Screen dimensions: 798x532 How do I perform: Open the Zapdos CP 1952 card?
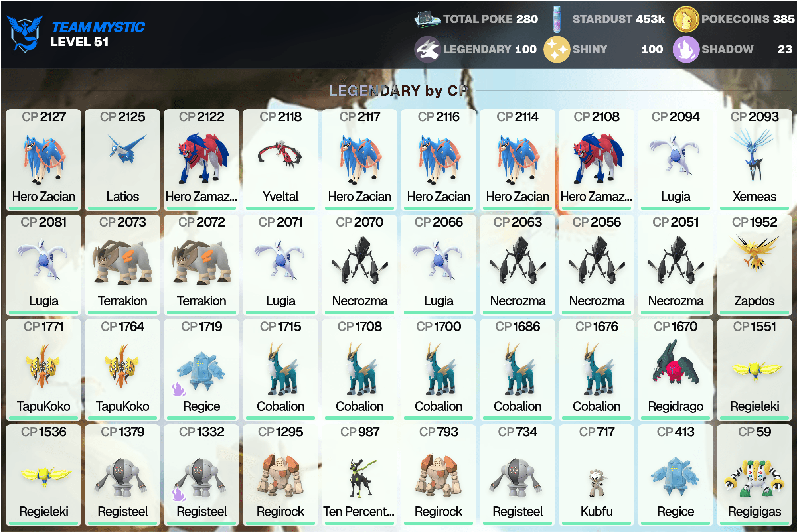pos(755,265)
